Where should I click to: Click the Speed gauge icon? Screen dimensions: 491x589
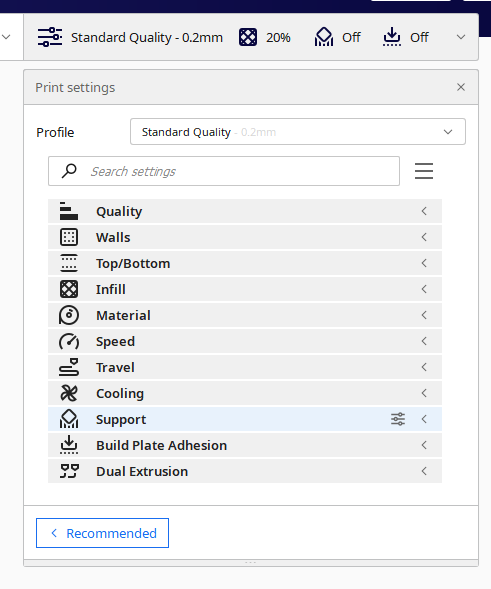coord(69,341)
